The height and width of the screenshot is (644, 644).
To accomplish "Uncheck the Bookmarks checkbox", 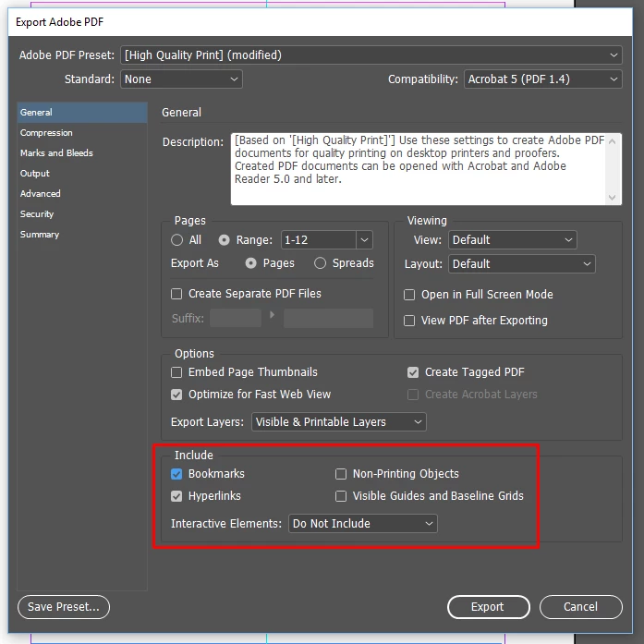I will pyautogui.click(x=176, y=474).
